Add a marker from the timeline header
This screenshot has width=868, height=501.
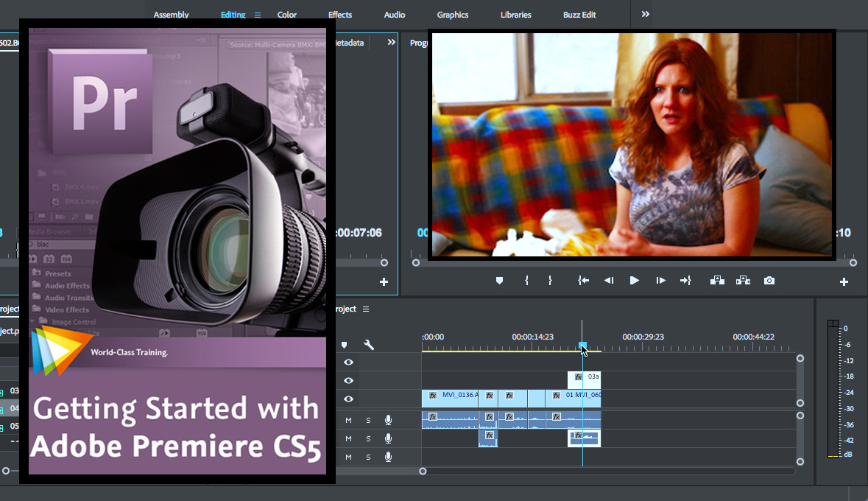(x=345, y=345)
